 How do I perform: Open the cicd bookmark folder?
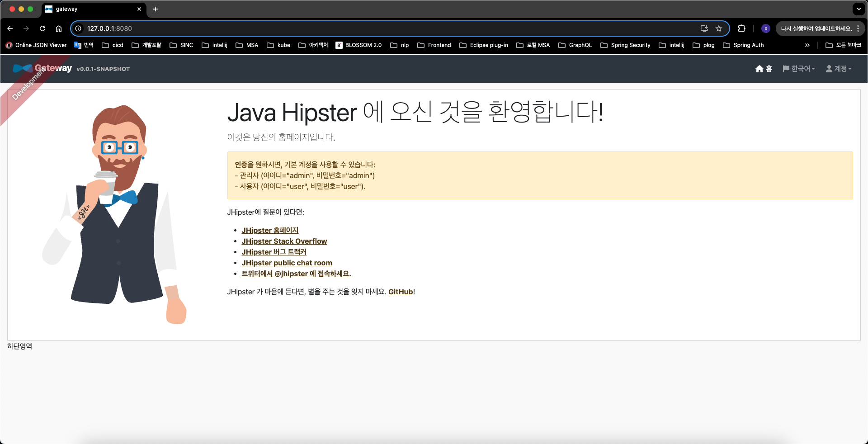tap(113, 45)
